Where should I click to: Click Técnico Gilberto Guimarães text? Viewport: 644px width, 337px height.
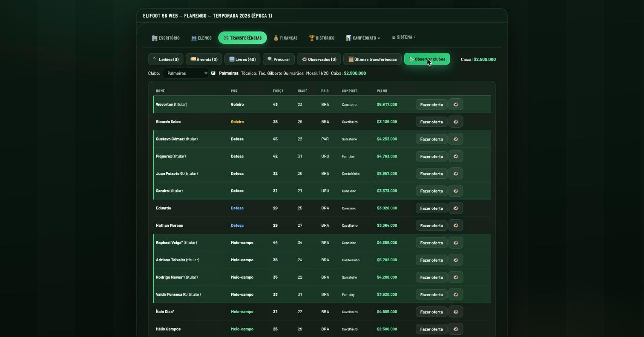click(272, 73)
